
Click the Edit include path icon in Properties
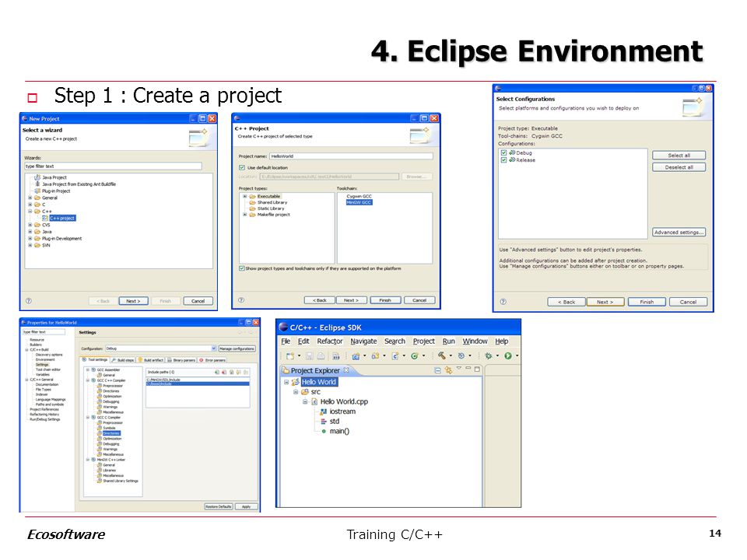click(x=232, y=372)
